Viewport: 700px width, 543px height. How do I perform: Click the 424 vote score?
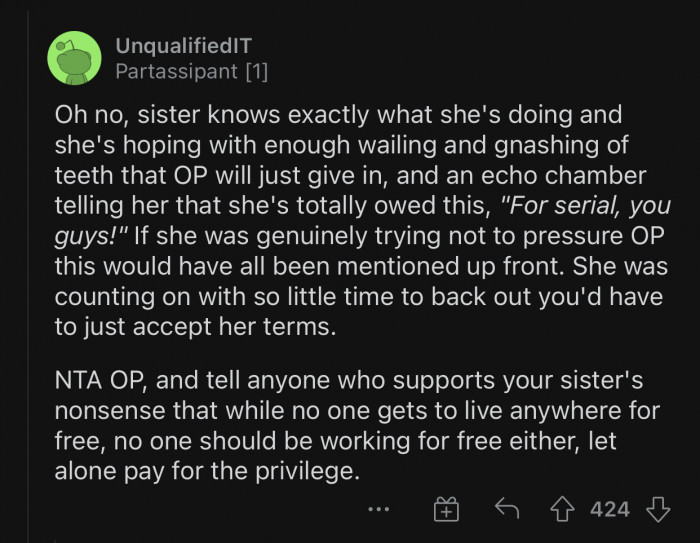coord(610,510)
